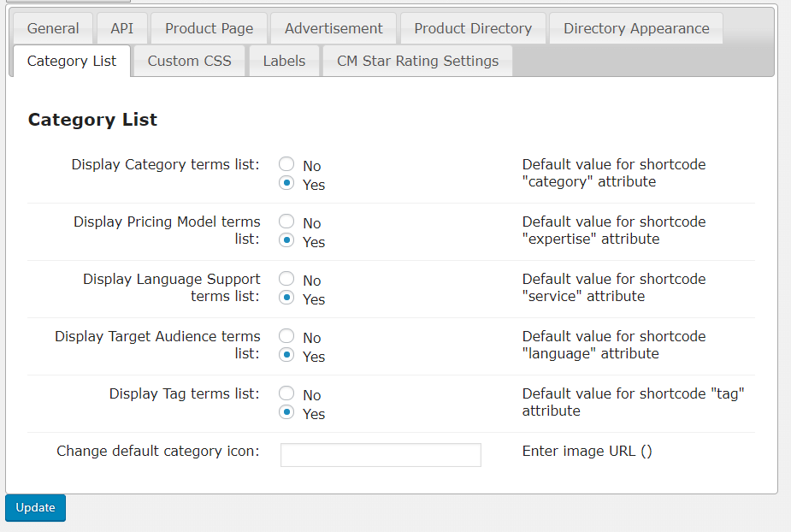
Task: Open the Labels tab
Action: coord(284,61)
